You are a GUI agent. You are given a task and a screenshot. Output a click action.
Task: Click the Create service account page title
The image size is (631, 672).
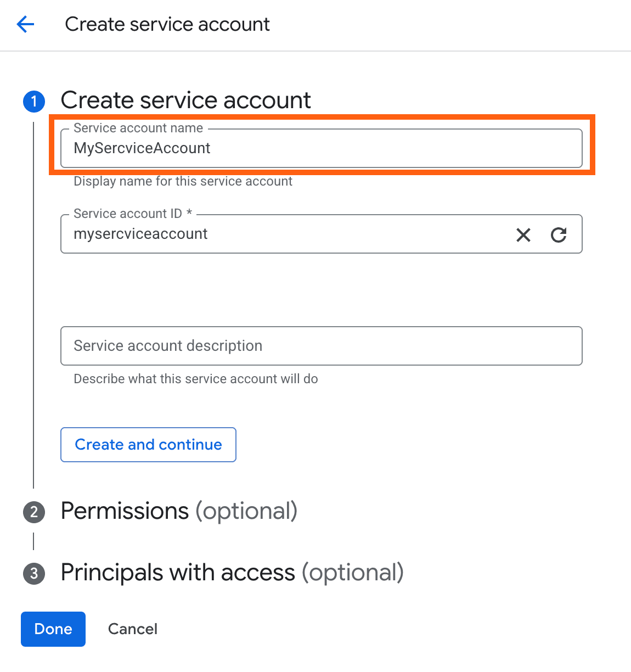point(167,24)
